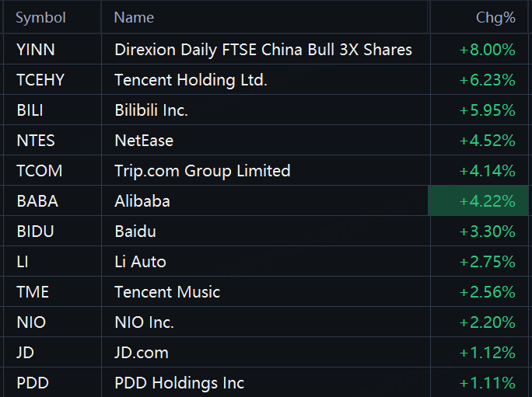Select Trip.com Group Limited row
Image resolution: width=532 pixels, height=397 pixels.
coord(266,170)
